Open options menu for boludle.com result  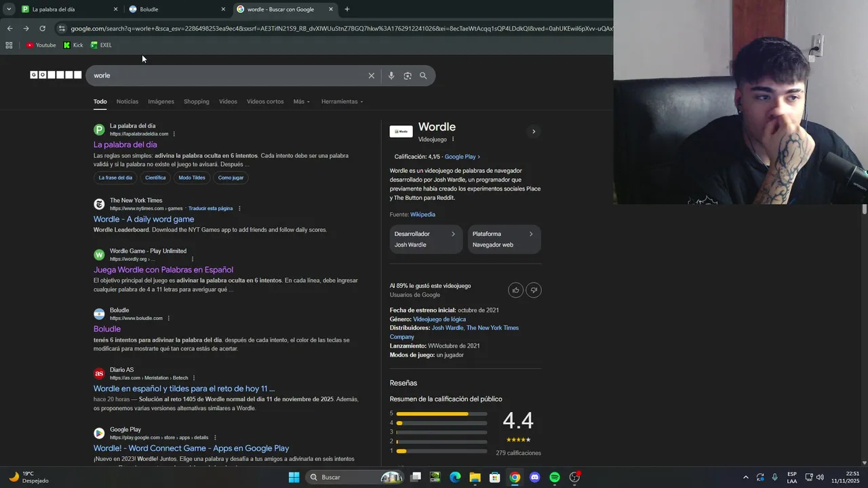click(x=169, y=319)
